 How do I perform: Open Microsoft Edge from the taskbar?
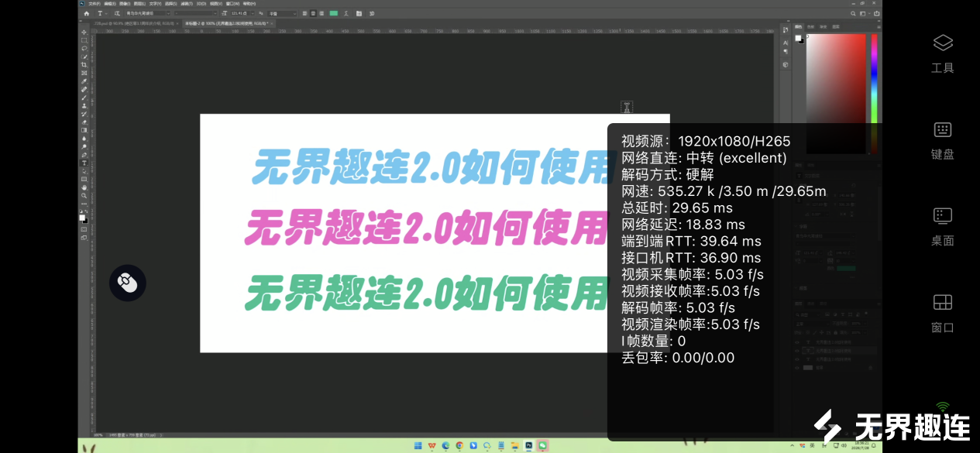(x=445, y=445)
